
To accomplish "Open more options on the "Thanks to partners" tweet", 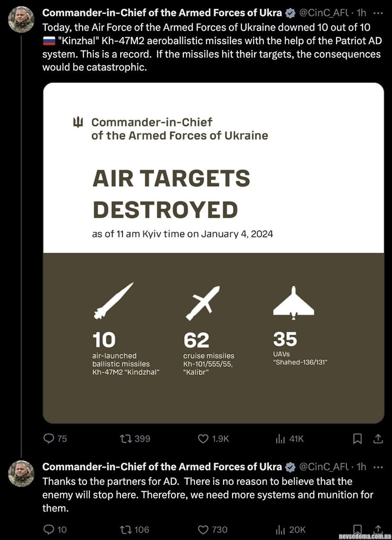I will tap(378, 467).
